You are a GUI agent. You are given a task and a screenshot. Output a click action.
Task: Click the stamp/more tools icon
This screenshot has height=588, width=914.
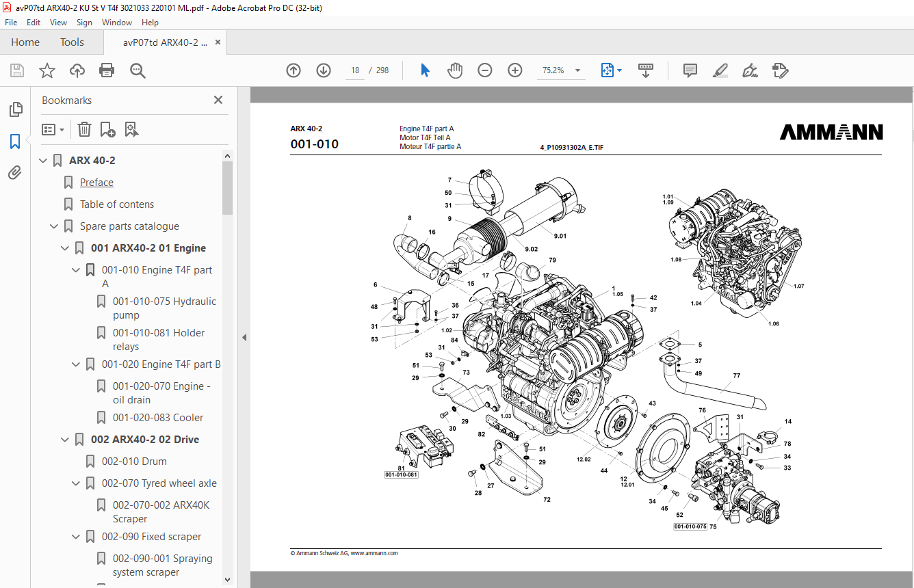click(x=780, y=70)
